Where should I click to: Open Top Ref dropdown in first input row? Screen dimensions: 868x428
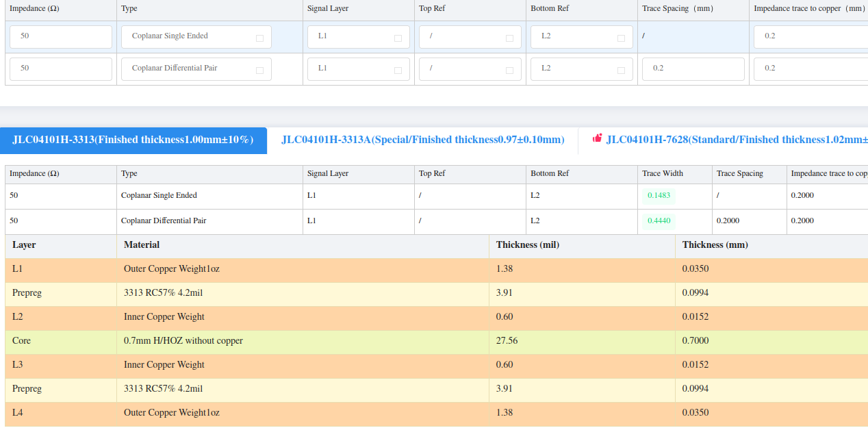(470, 37)
